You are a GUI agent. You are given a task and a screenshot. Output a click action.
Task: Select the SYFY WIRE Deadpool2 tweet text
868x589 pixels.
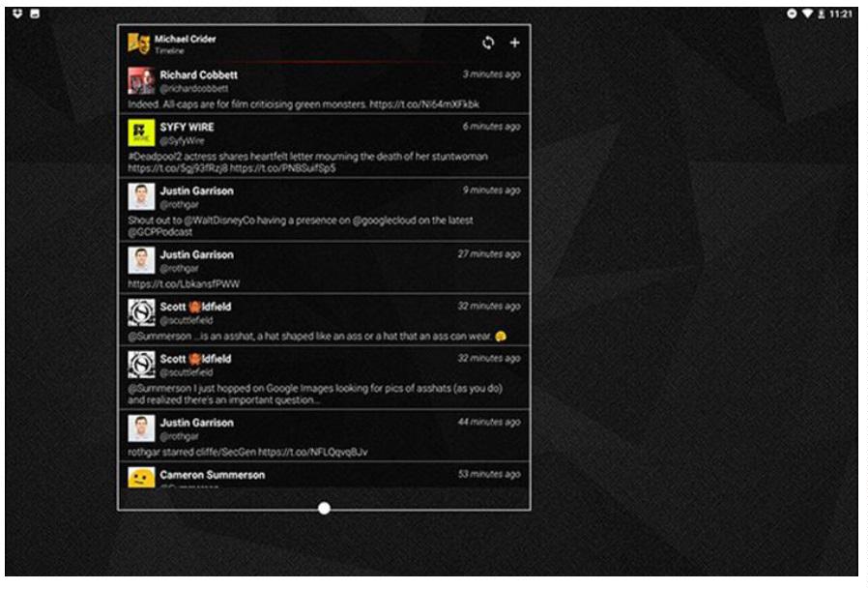[x=307, y=162]
